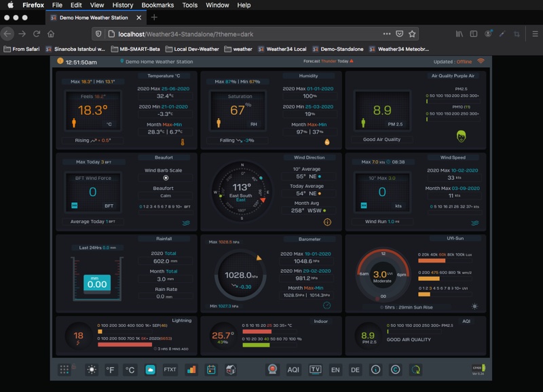543x392 pixels.
Task: Click the location pin beside station name
Action: pos(122,61)
